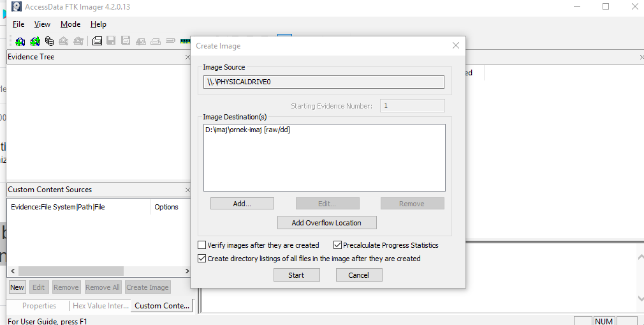Open the File menu
Screen dimensions: 644x325
[x=18, y=24]
